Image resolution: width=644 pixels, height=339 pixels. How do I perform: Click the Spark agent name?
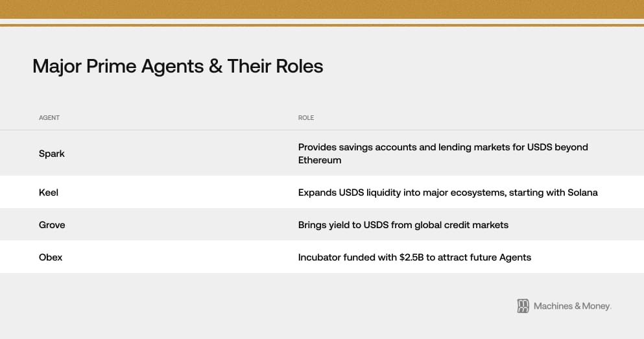tap(52, 154)
